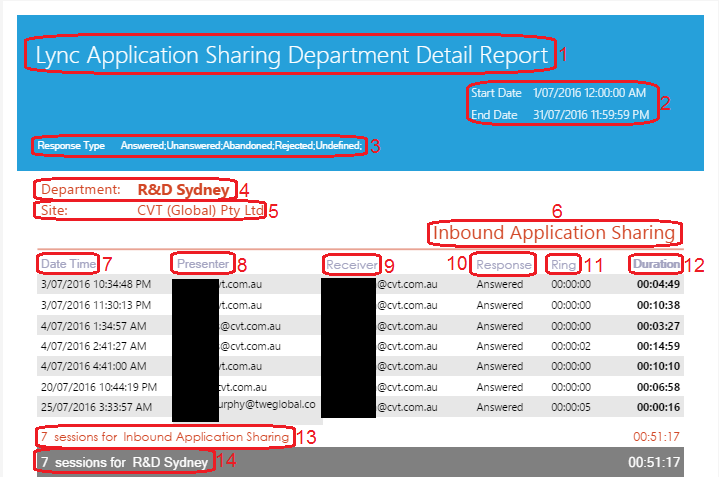Click the duration value 00:03:27
This screenshot has width=719, height=477.
pyautogui.click(x=658, y=326)
